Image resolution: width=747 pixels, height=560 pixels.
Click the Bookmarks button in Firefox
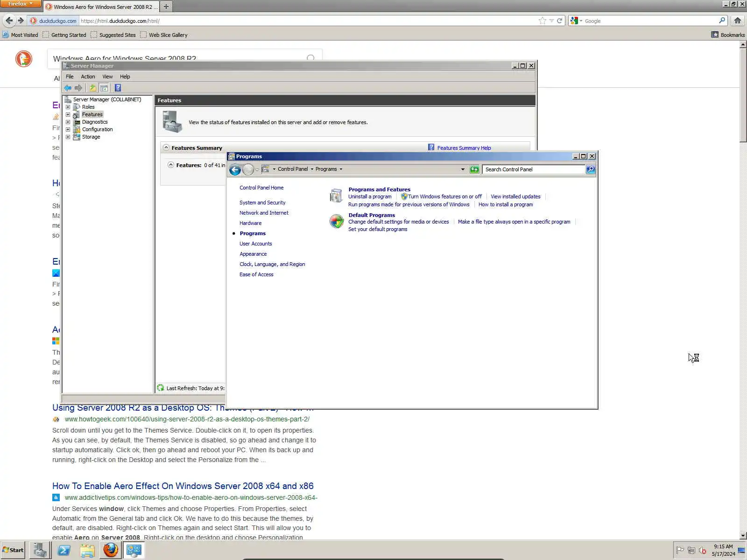click(728, 35)
